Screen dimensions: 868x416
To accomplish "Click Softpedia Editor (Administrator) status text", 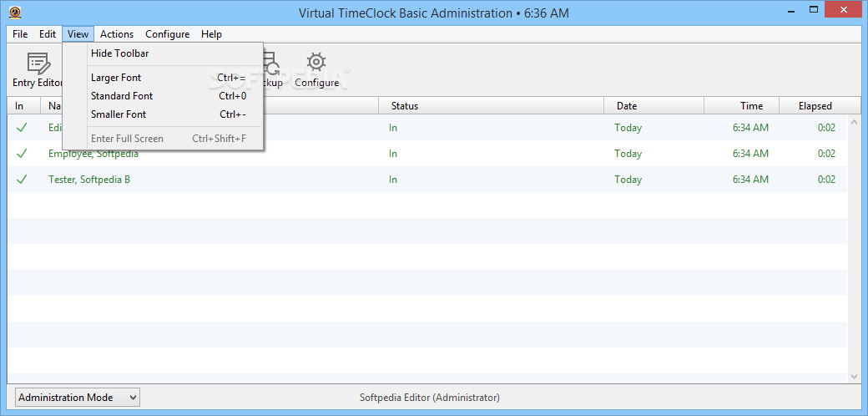I will point(430,397).
